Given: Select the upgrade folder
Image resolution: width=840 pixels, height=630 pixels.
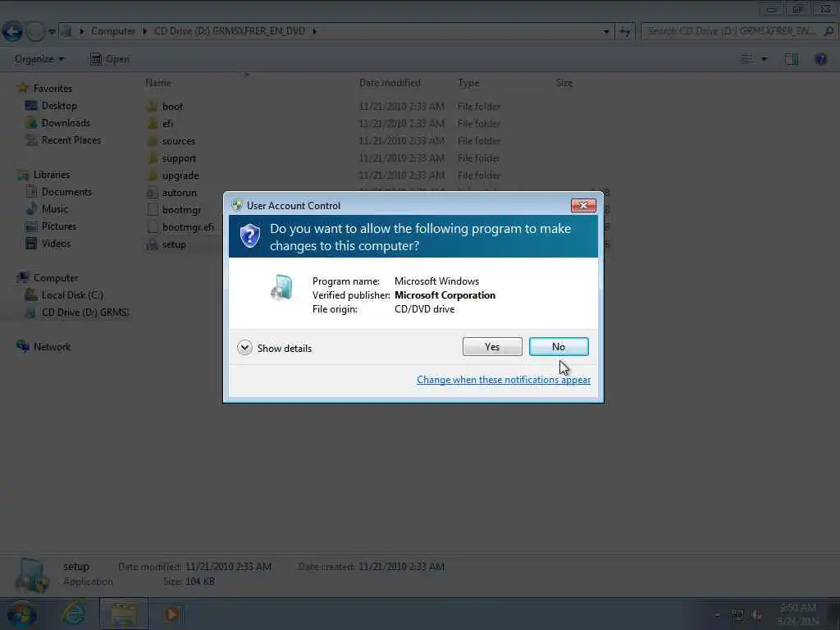Looking at the screenshot, I should click(x=180, y=176).
